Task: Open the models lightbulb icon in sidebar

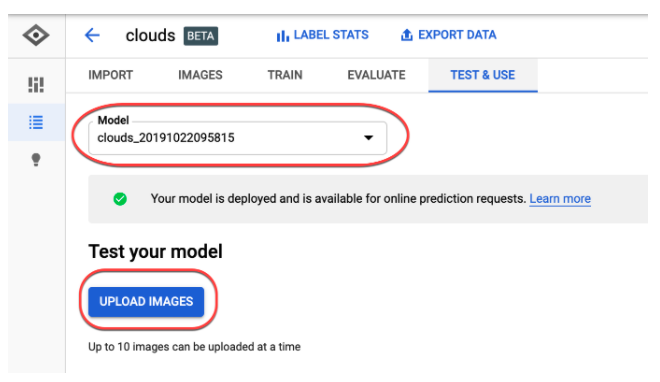Action: 36,160
